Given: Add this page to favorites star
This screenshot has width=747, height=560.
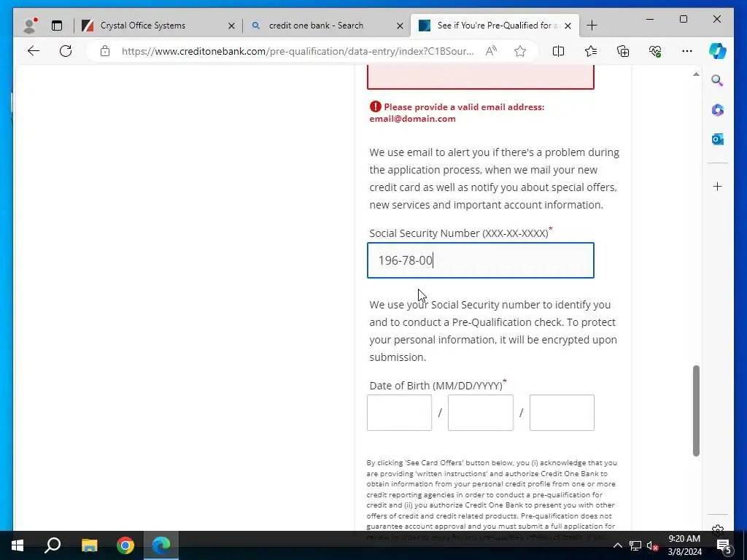Looking at the screenshot, I should point(520,51).
